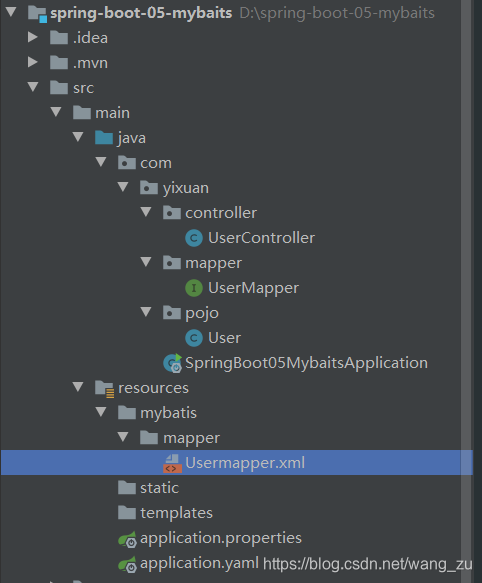The image size is (482, 583).
Task: Select the controller package label
Action: pos(221,213)
